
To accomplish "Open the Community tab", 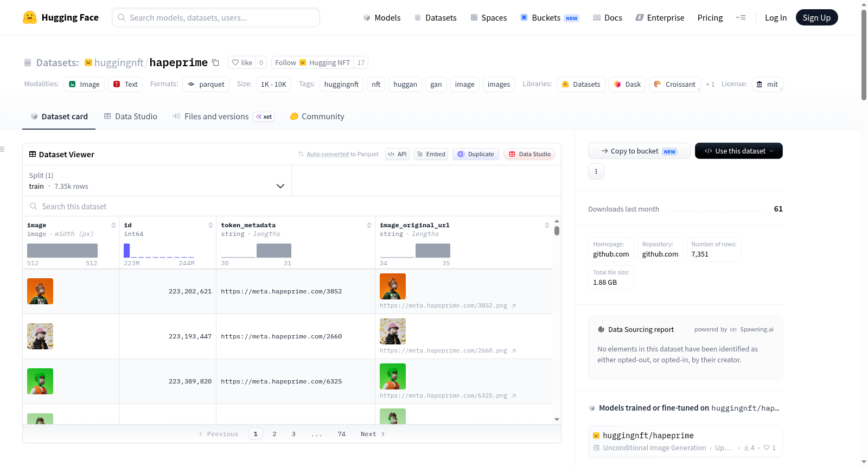I will pos(317,116).
